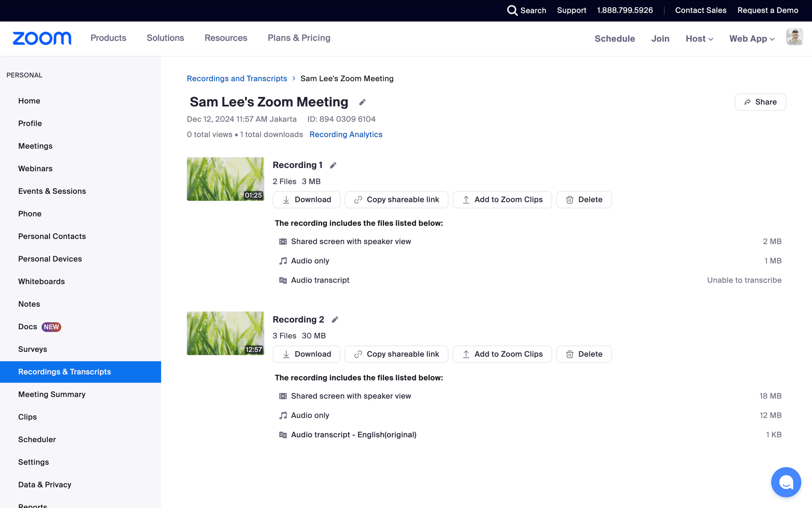812x508 pixels.
Task: Expand the Host dropdown
Action: [x=700, y=39]
